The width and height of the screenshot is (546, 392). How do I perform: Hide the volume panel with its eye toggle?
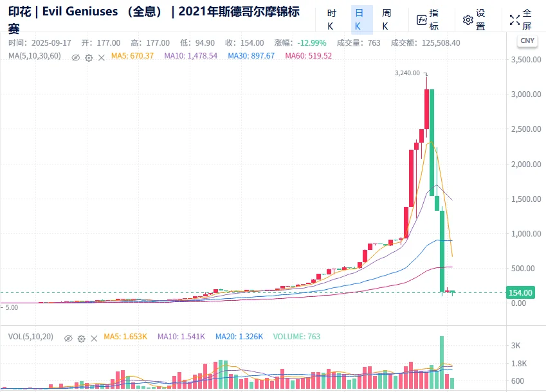[x=69, y=337]
